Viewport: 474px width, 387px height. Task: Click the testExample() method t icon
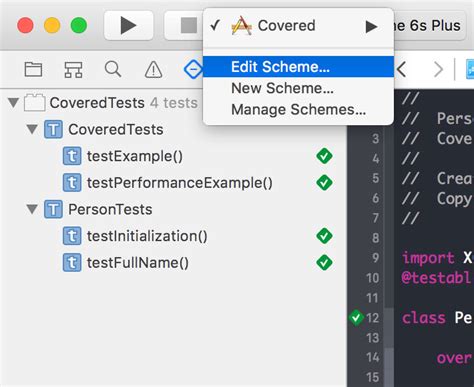click(x=72, y=156)
